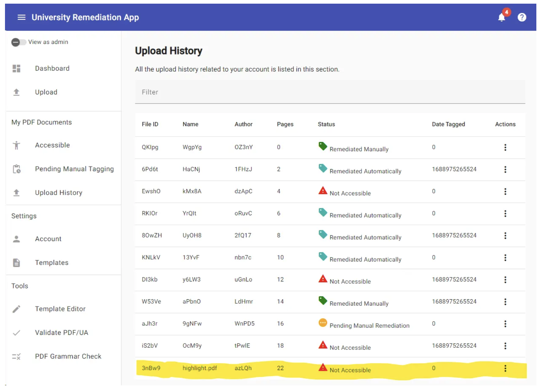Open actions menu for W53Ve row
Screen dimensions: 542x392
click(x=505, y=302)
